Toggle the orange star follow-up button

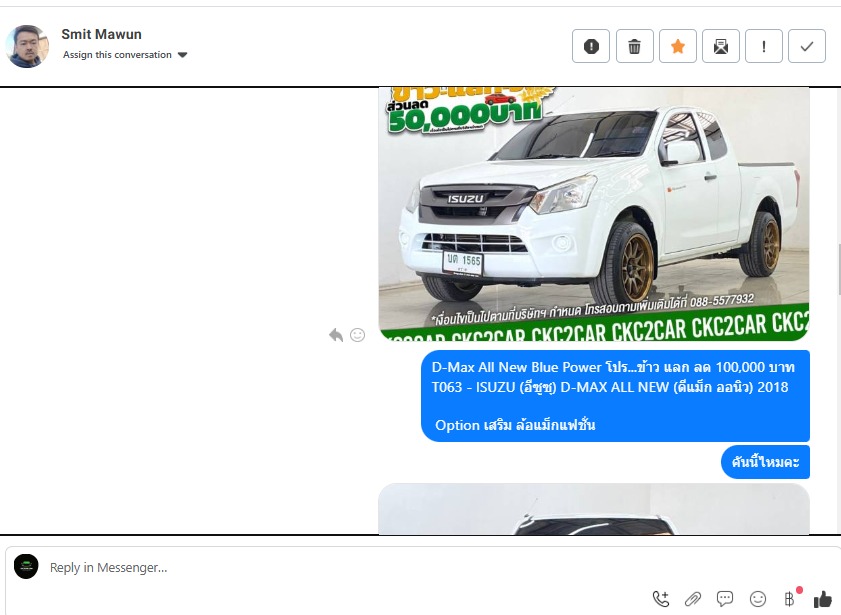point(677,46)
